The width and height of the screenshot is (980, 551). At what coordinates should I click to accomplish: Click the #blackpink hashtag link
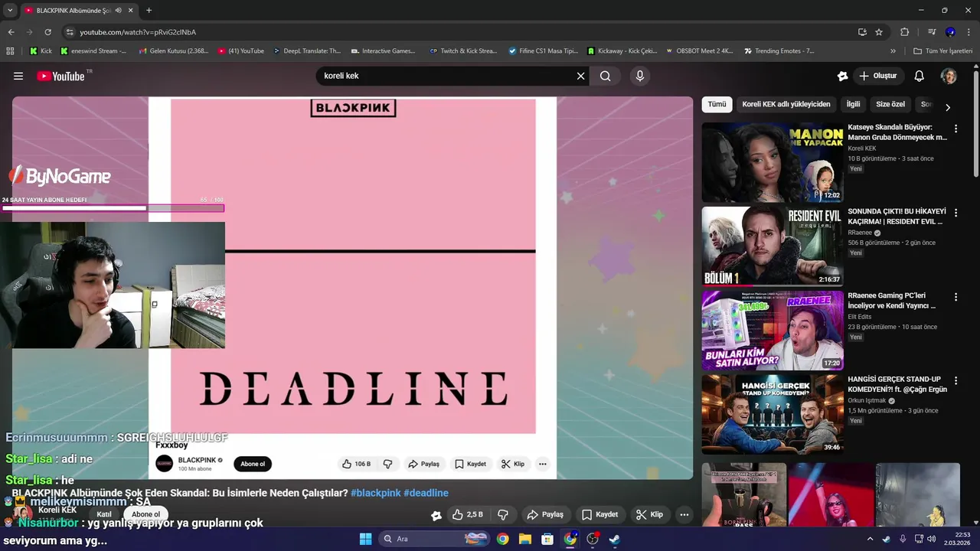click(376, 493)
